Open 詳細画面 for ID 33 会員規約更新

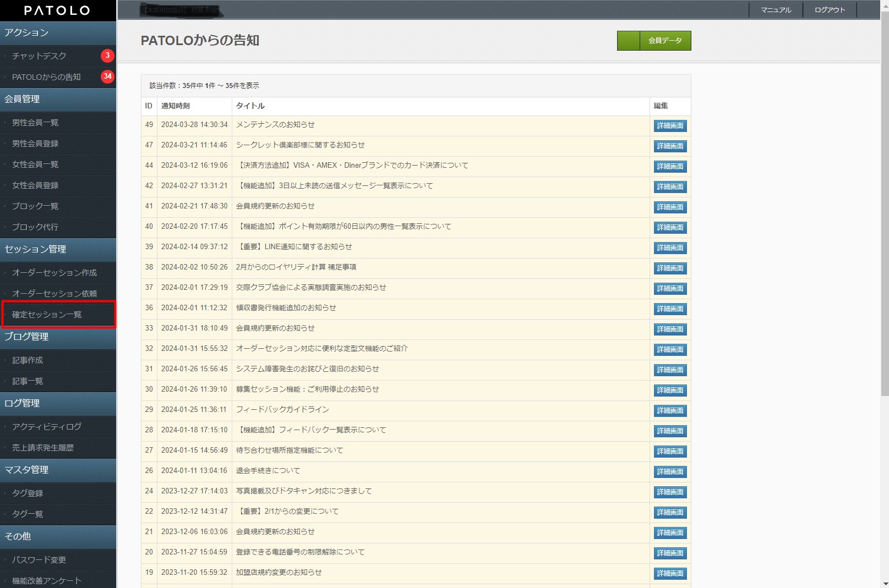(x=670, y=329)
